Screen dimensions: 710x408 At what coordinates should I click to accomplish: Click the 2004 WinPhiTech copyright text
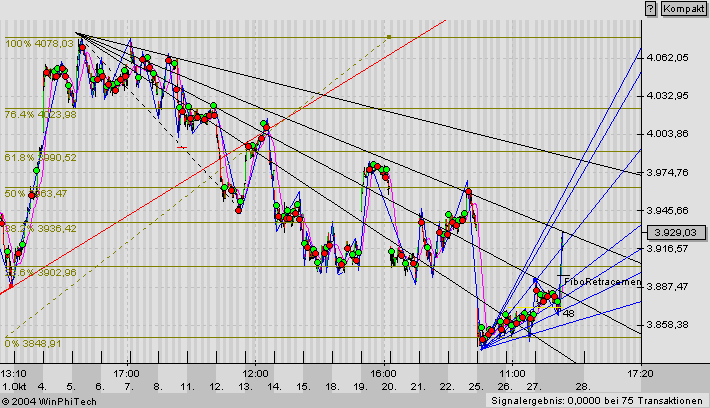pos(49,402)
